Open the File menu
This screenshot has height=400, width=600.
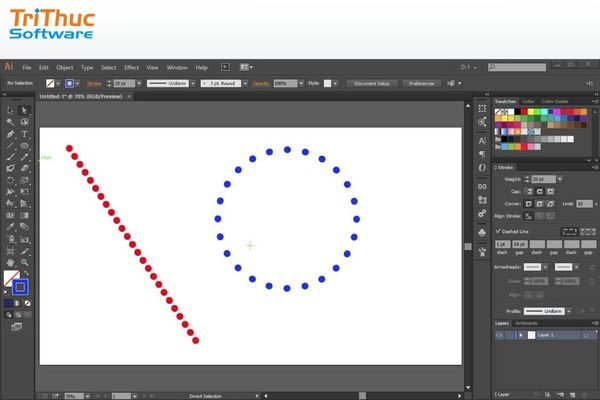coord(26,67)
